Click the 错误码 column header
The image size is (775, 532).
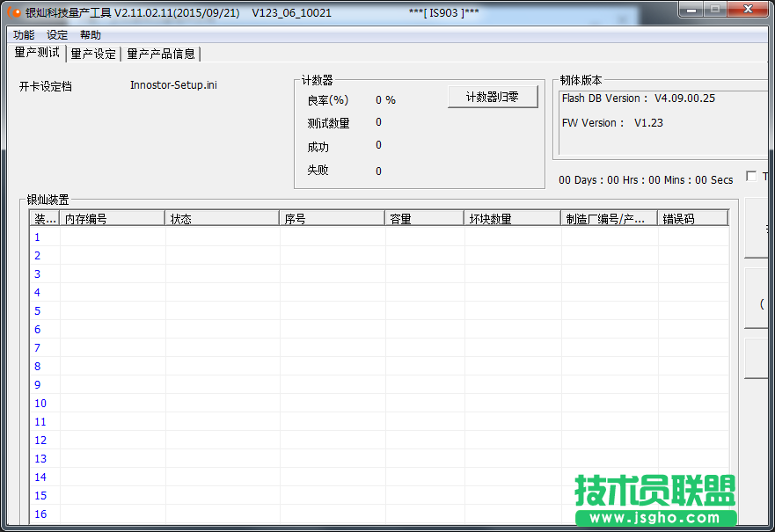coord(692,219)
